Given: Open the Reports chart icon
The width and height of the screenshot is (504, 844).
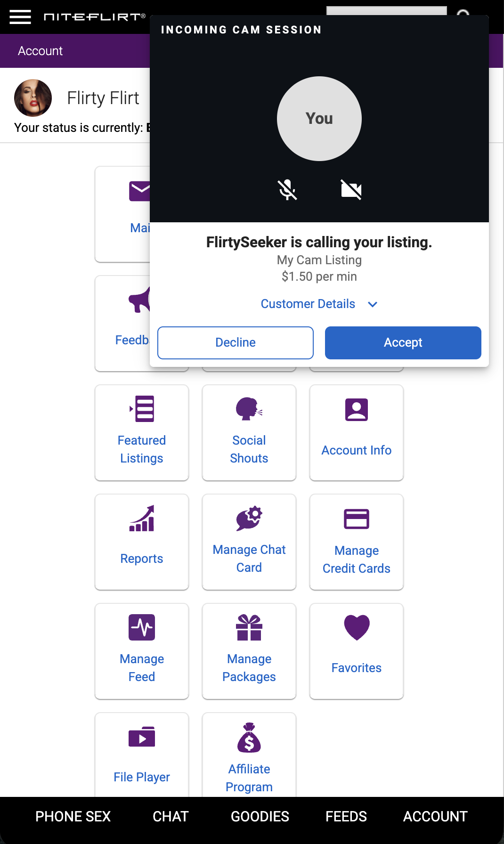Looking at the screenshot, I should tap(142, 519).
